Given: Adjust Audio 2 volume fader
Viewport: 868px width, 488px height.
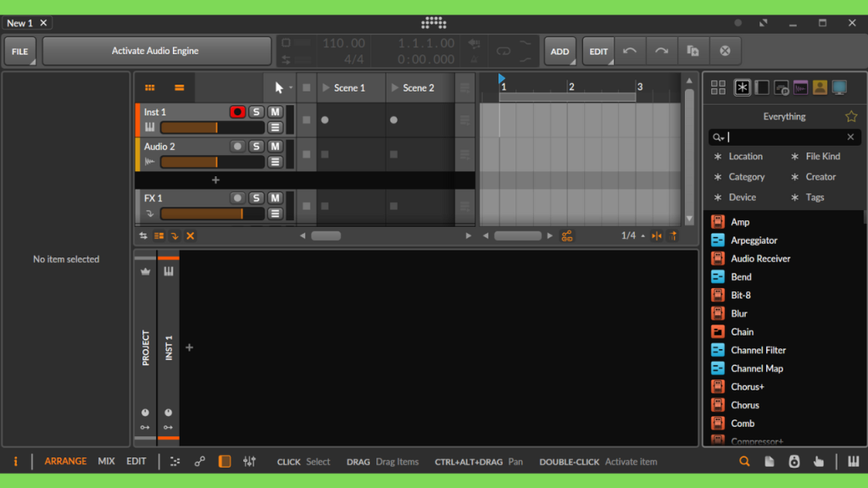Looking at the screenshot, I should click(212, 162).
